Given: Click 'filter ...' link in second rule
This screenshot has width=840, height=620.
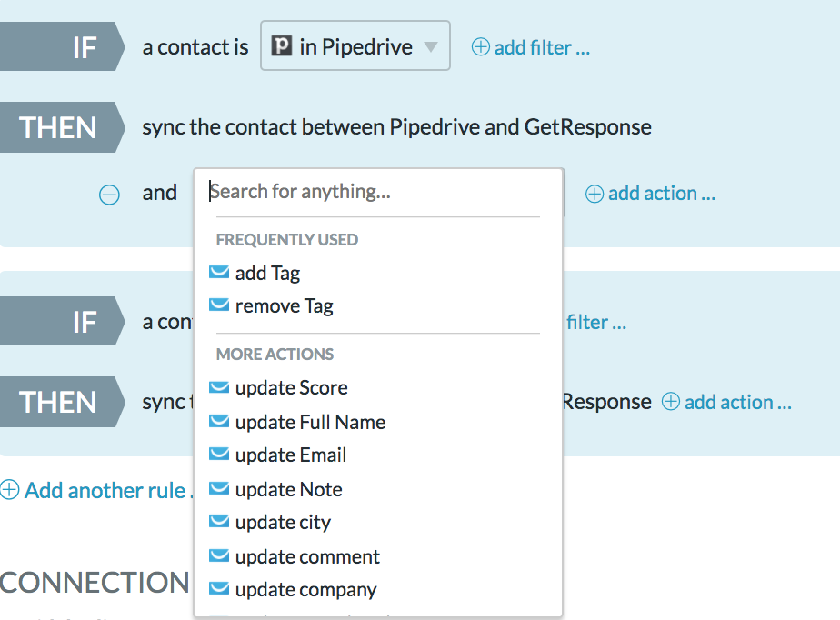Looking at the screenshot, I should (x=596, y=322).
